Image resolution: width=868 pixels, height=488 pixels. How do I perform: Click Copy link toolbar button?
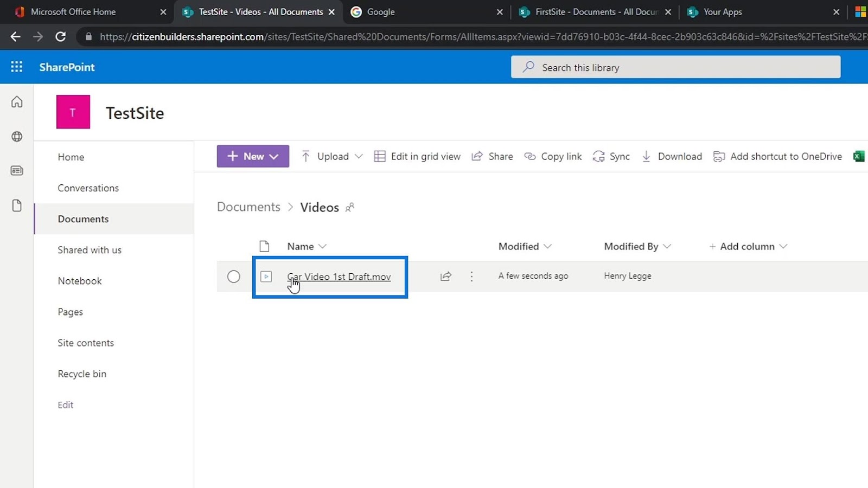click(553, 156)
